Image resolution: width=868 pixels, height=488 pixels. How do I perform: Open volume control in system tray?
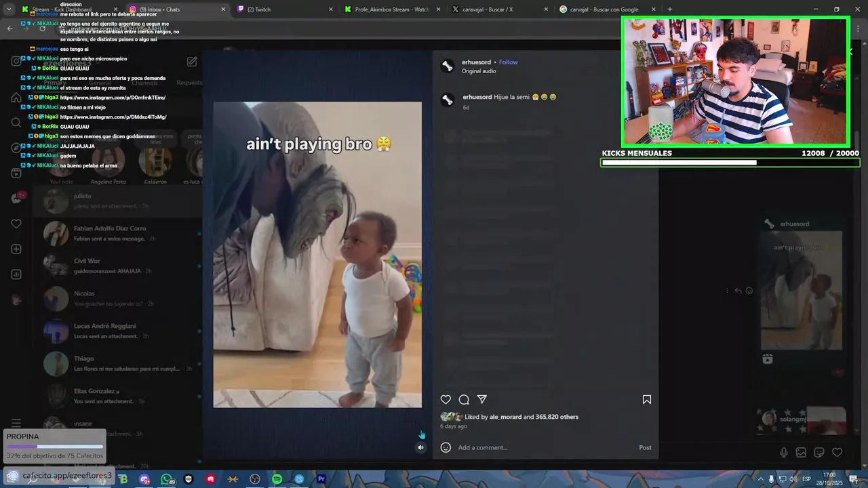point(793,479)
